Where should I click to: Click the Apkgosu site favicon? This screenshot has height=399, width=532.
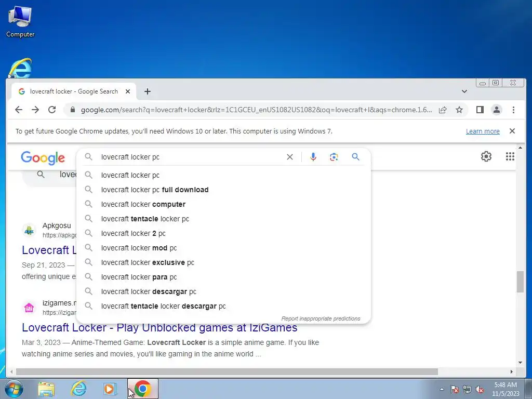[x=29, y=230]
